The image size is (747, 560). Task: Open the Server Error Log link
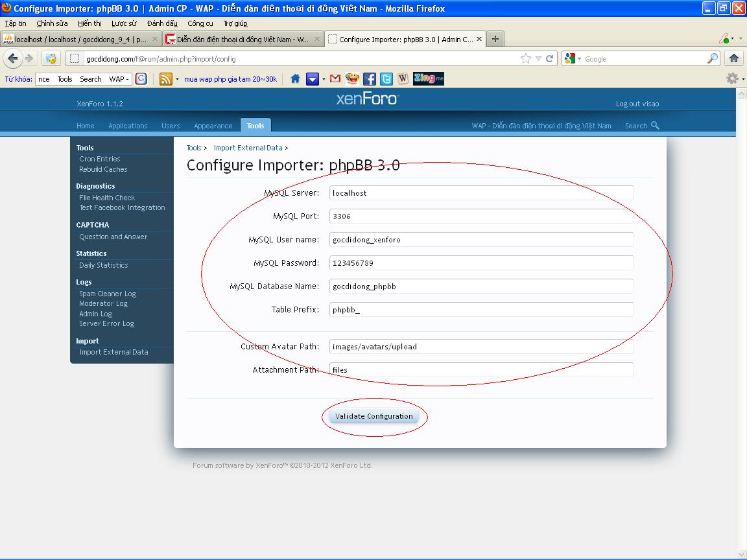[107, 324]
